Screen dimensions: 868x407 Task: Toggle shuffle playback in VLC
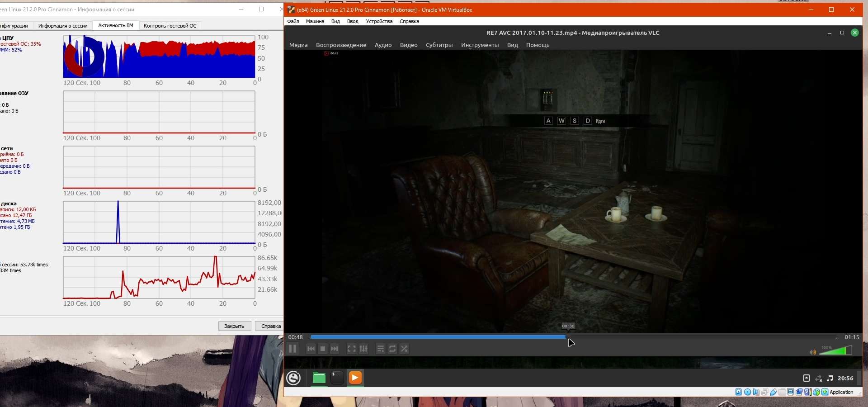tap(404, 349)
